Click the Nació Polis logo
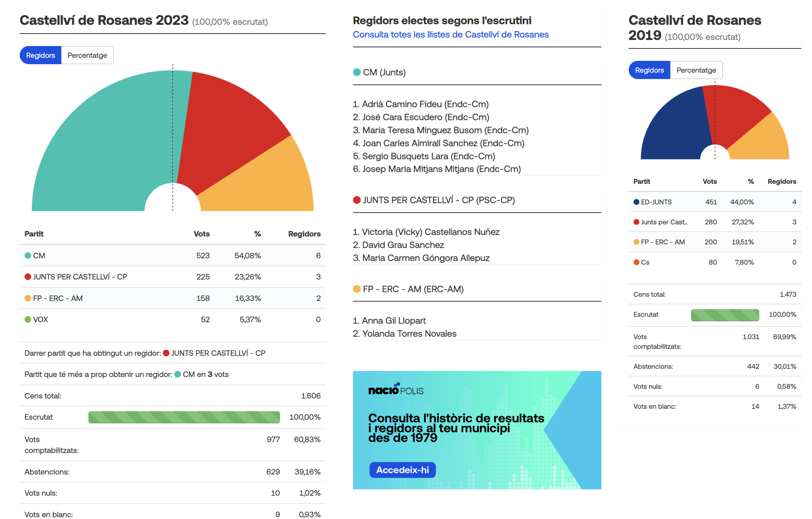Viewport: 812px width, 519px height. click(x=396, y=389)
